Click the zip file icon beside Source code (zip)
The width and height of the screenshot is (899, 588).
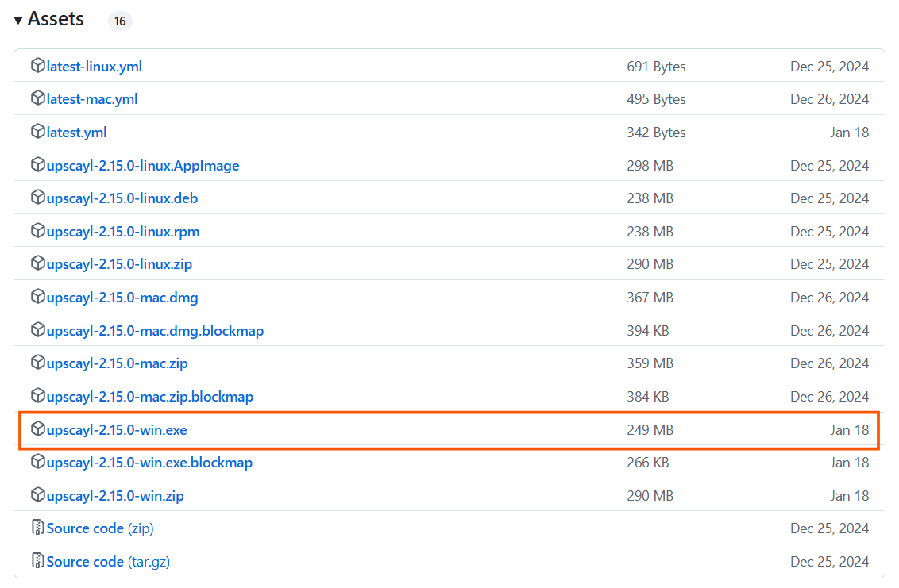(38, 528)
